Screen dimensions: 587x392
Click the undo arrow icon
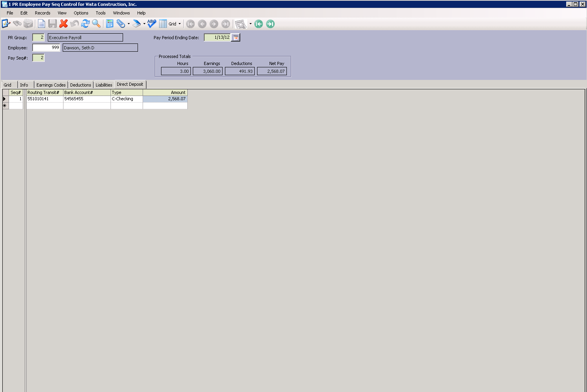74,24
